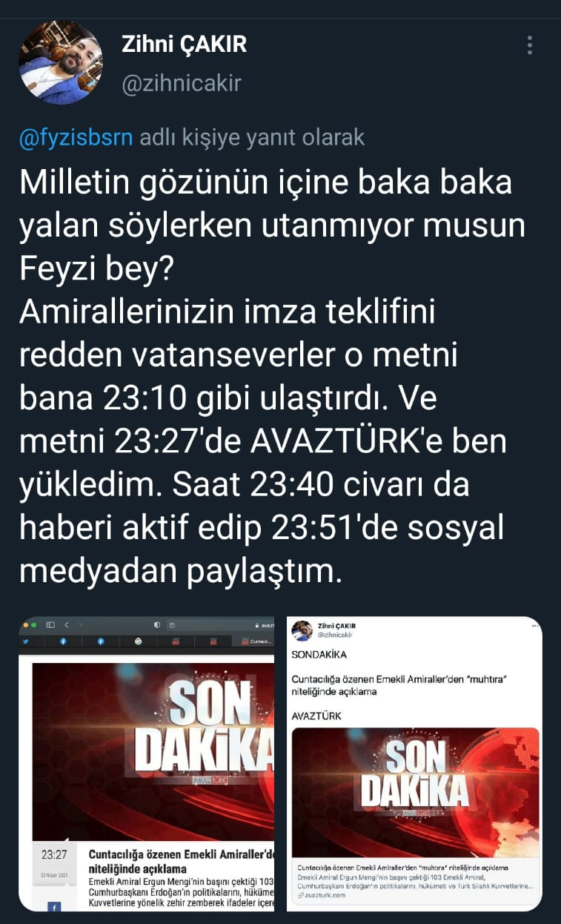Open Zihni ÇAKIR's profile picture
Viewport: 561px width, 924px height.
click(x=61, y=62)
